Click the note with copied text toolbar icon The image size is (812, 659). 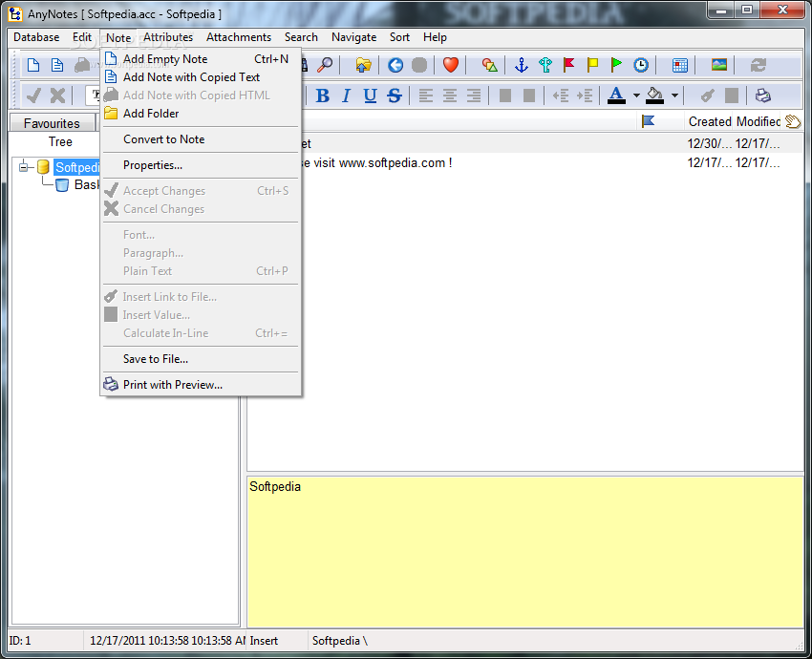57,65
